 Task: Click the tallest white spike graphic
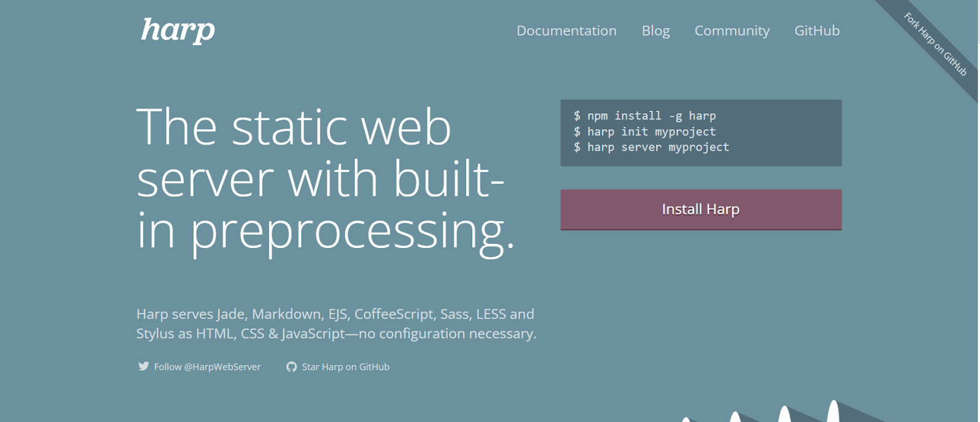point(833,412)
